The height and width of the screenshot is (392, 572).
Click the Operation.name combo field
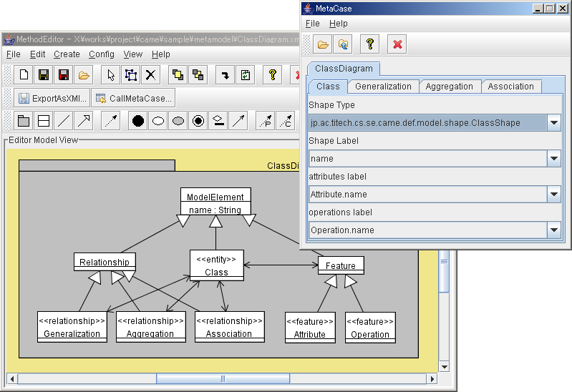(428, 230)
